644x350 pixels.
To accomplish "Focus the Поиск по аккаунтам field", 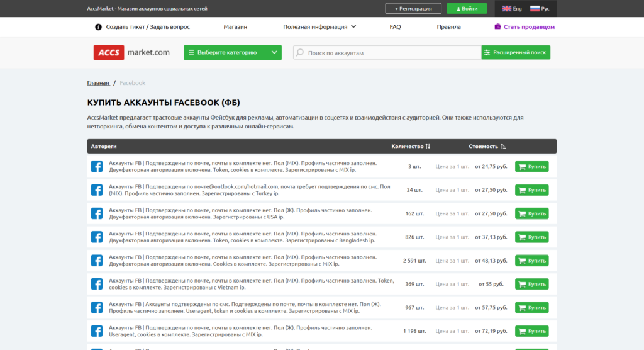I will click(387, 52).
